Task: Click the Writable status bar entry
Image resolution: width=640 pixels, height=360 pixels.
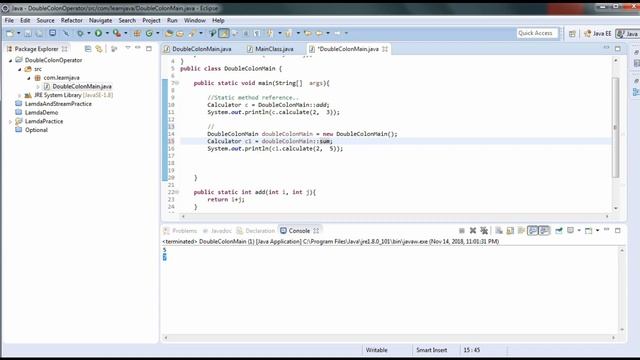Action: tap(376, 350)
